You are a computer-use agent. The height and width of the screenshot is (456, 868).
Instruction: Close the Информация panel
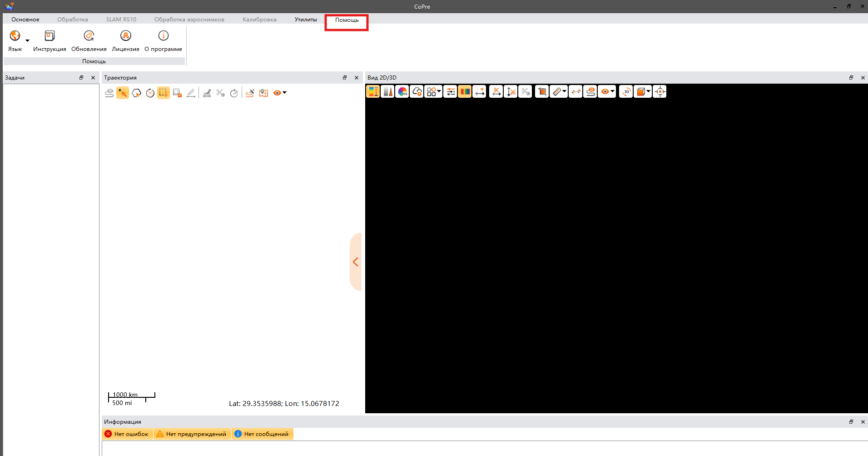pos(863,422)
